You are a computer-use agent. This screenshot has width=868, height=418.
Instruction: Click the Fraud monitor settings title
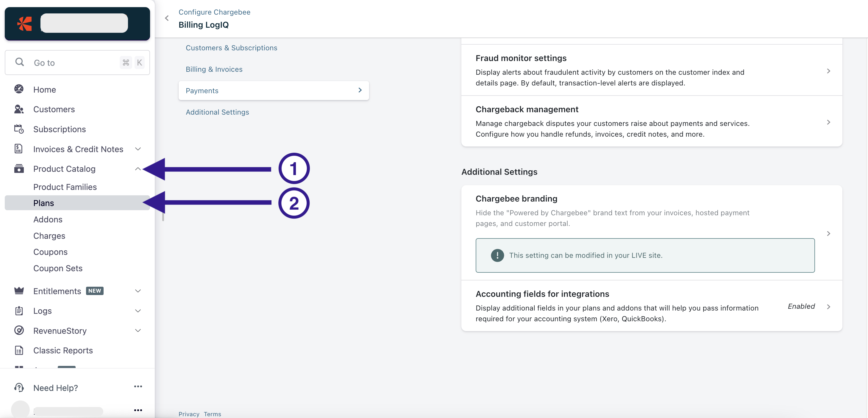pyautogui.click(x=521, y=58)
